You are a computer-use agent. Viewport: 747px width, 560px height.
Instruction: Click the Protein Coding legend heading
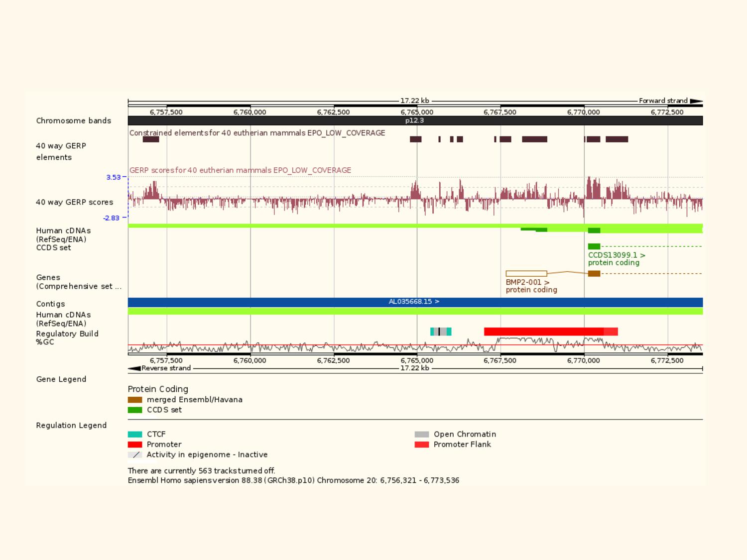(158, 389)
